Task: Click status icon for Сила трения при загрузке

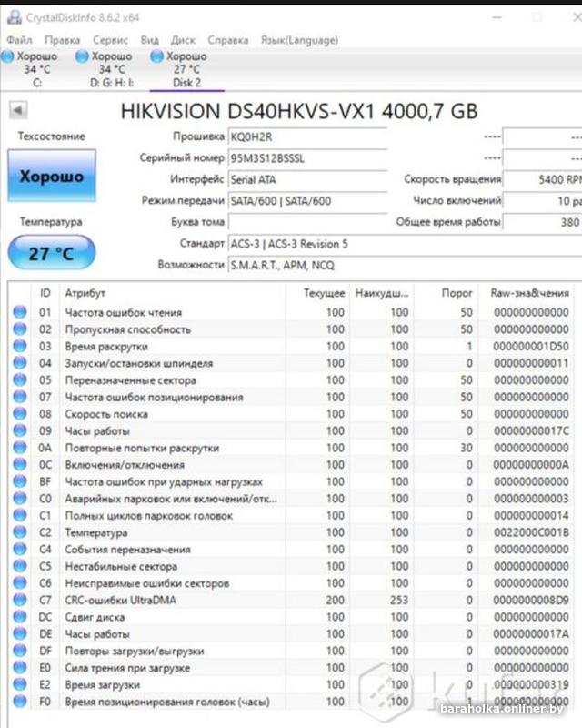Action: coord(20,668)
